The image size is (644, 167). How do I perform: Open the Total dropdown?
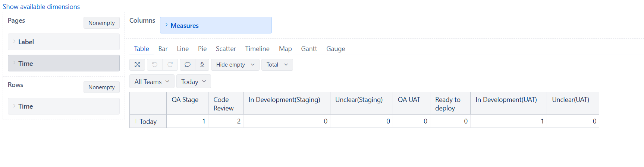(x=277, y=65)
